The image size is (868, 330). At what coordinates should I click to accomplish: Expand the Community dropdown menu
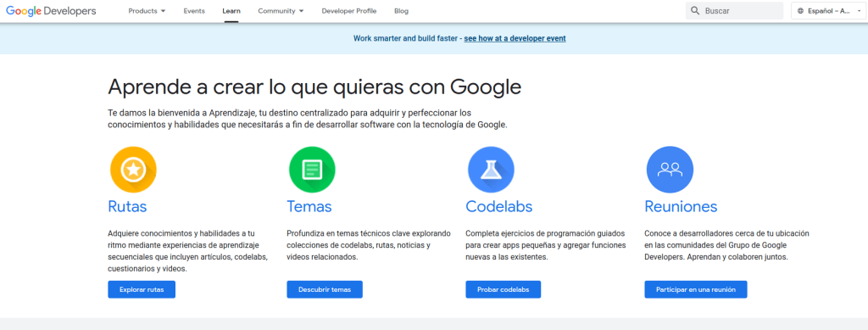point(281,11)
